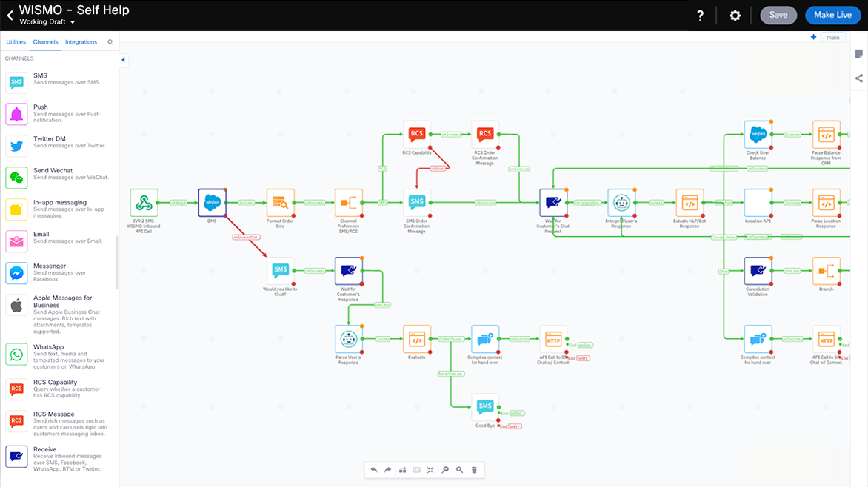The image size is (868, 487).
Task: Select the Twitter DM channel icon
Action: coord(16,146)
